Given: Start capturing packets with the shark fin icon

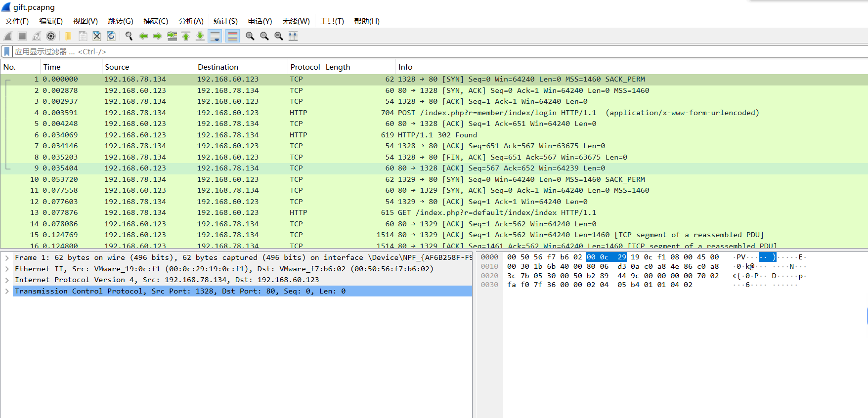Looking at the screenshot, I should point(8,36).
